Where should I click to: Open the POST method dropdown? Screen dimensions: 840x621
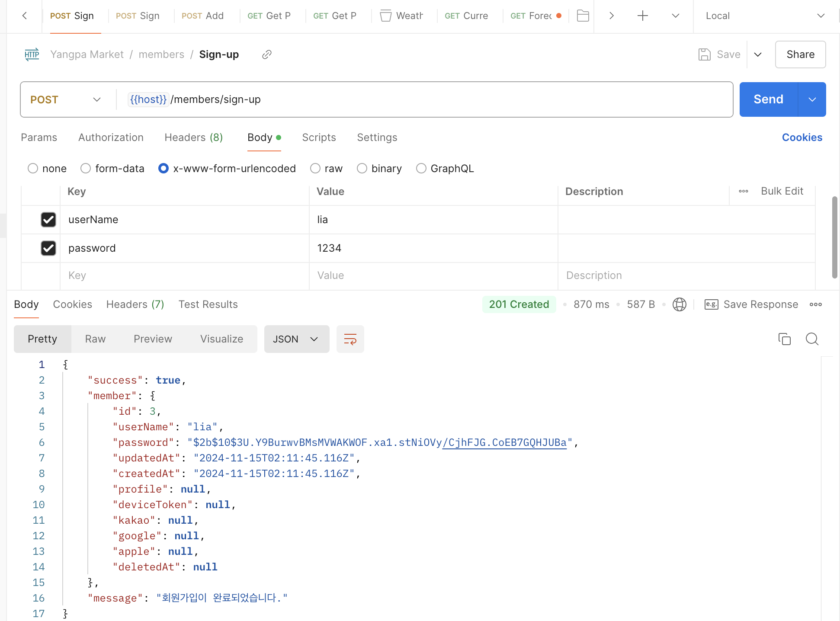tap(66, 99)
